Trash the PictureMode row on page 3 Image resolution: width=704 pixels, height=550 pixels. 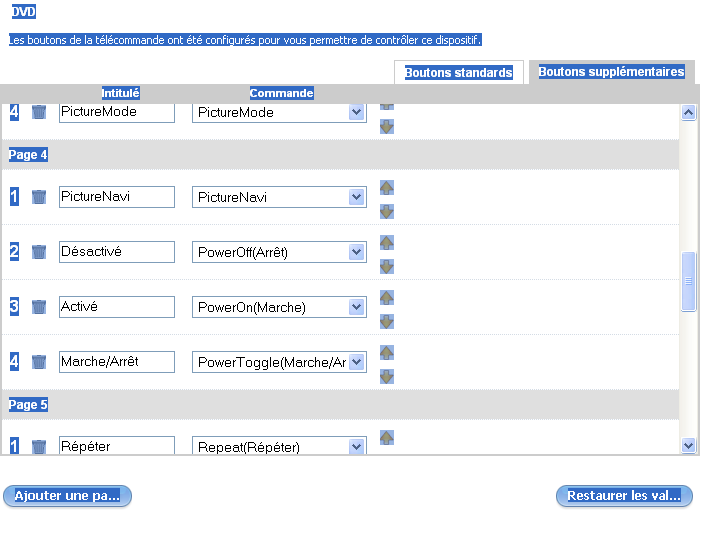[x=39, y=112]
